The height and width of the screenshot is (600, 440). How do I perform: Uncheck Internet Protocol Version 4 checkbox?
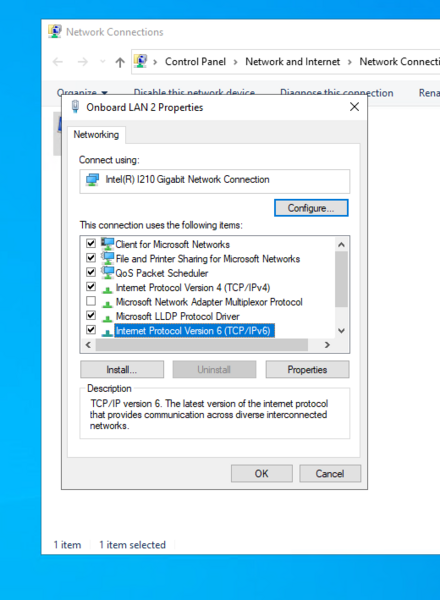pyautogui.click(x=91, y=287)
